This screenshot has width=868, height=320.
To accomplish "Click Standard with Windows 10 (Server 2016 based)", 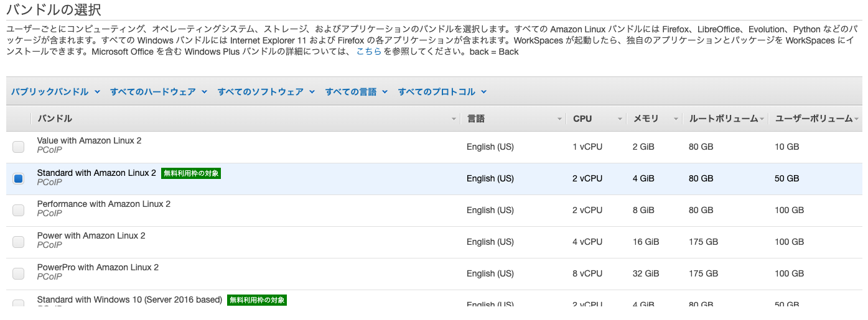I will click(x=129, y=299).
